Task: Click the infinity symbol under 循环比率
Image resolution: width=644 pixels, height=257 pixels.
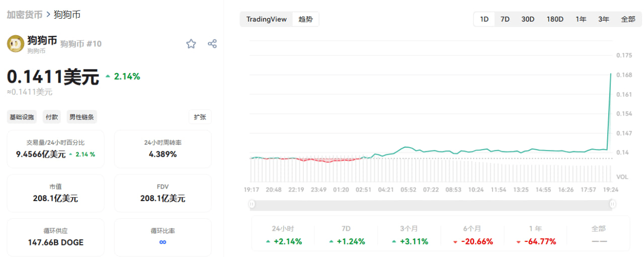Action: [x=163, y=242]
